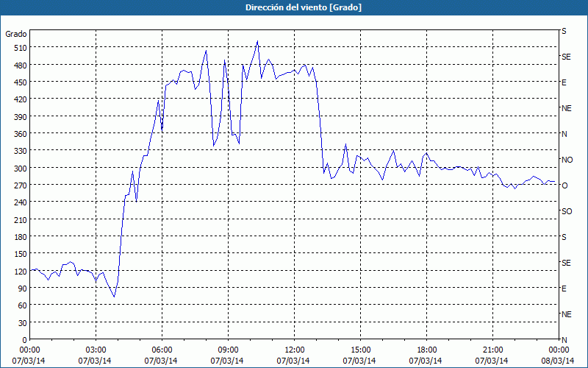
Task: Click the topmost 'S' compass label above 510
Action: (564, 31)
